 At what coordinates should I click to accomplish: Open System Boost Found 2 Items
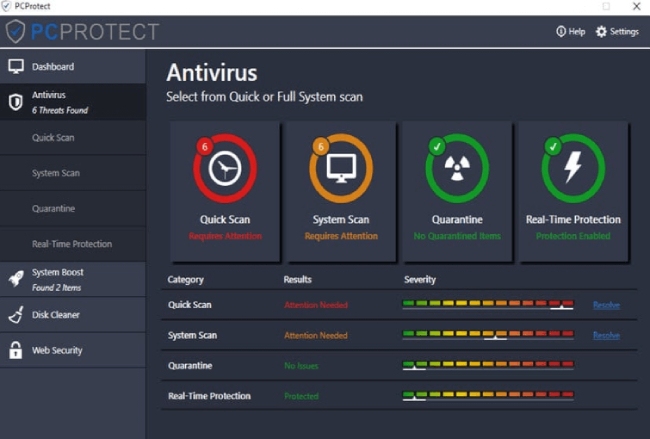point(73,279)
